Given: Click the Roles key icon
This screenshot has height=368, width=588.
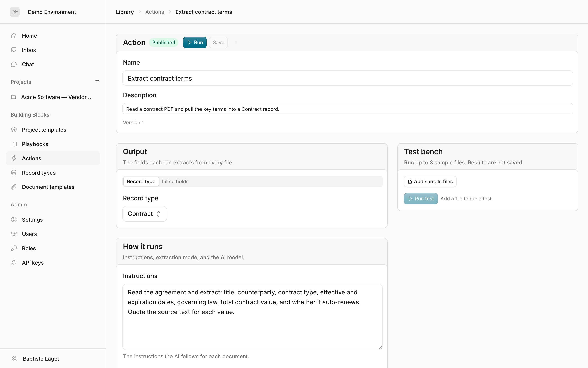Looking at the screenshot, I should tap(14, 248).
